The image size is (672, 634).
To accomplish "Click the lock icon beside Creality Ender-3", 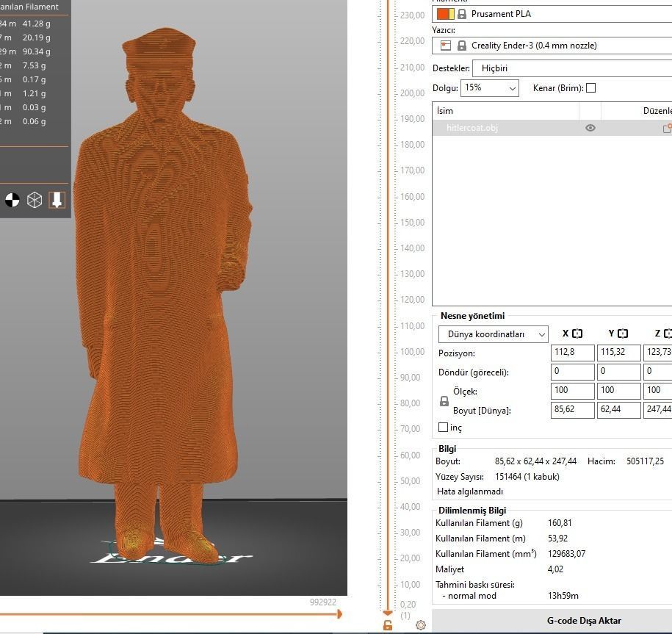I will (x=461, y=46).
